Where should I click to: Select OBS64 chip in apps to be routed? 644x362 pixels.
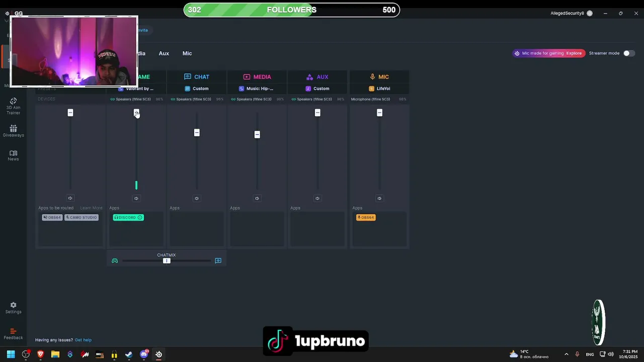tap(52, 217)
